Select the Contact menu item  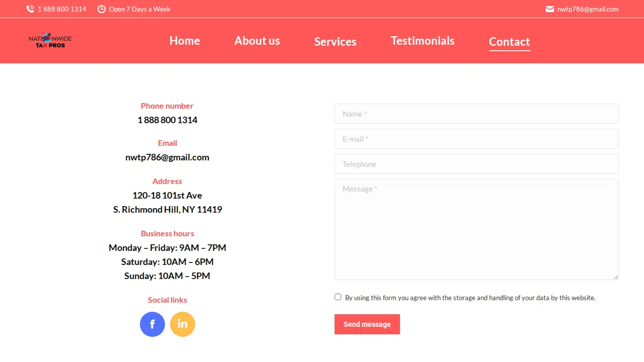point(510,42)
